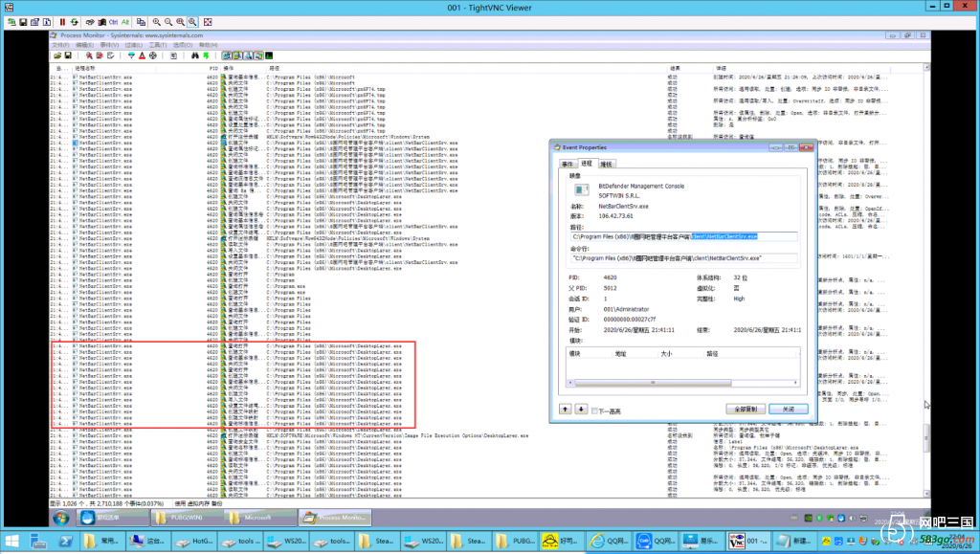Screen dimensions: 980x554
Task: Click the TightVNC save connection icon
Action: (23, 22)
